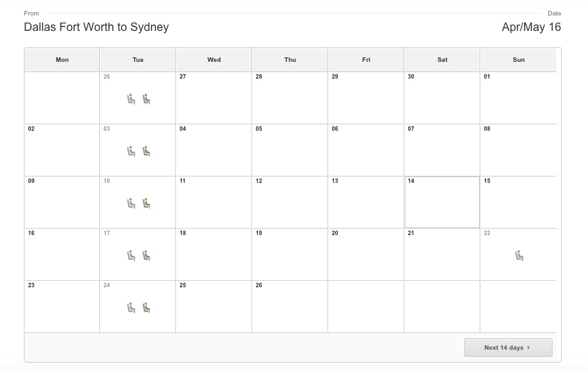Click the Tue column header

coord(137,60)
